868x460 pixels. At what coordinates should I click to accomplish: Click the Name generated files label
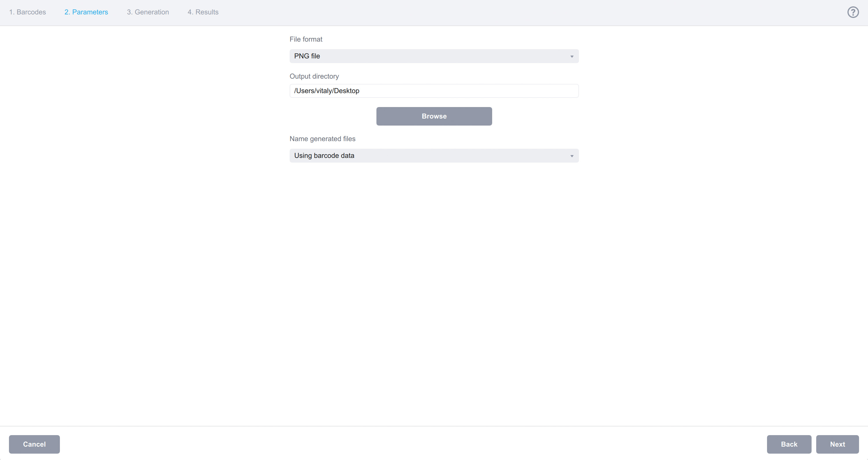tap(322, 139)
